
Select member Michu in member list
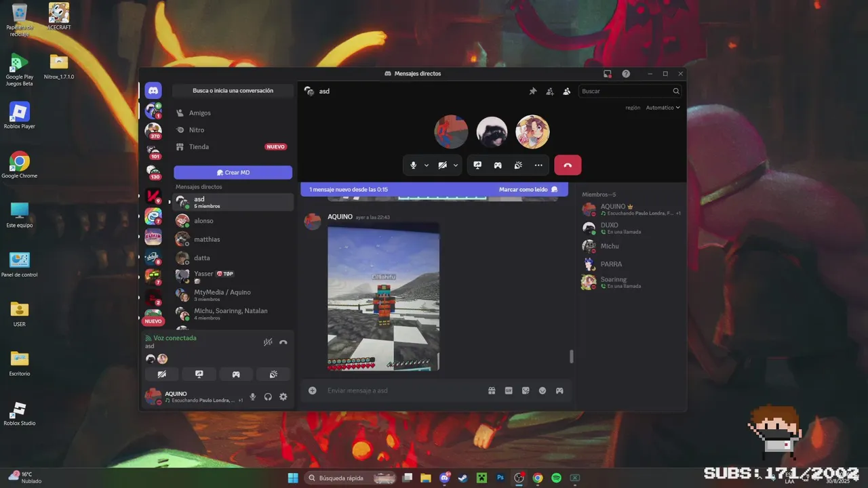point(632,246)
